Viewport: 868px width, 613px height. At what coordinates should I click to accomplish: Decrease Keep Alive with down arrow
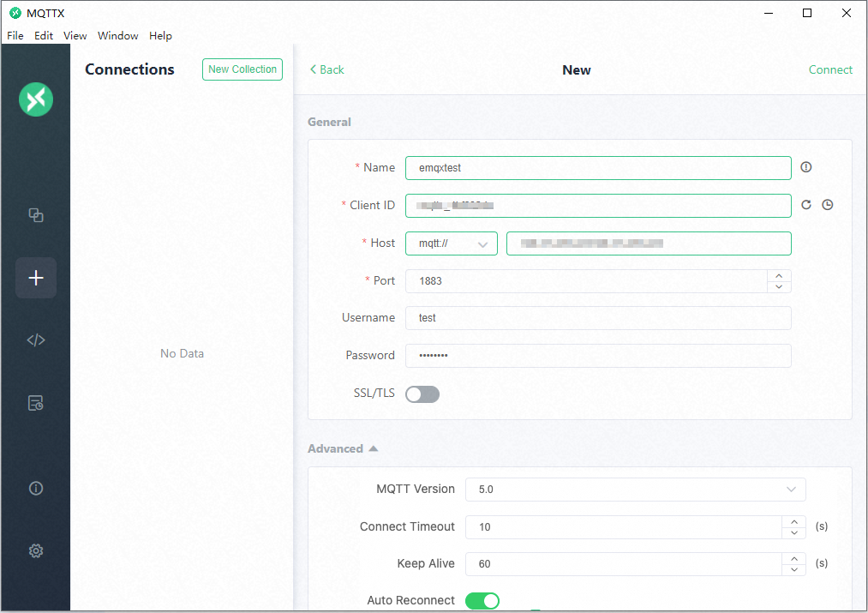(x=793, y=570)
